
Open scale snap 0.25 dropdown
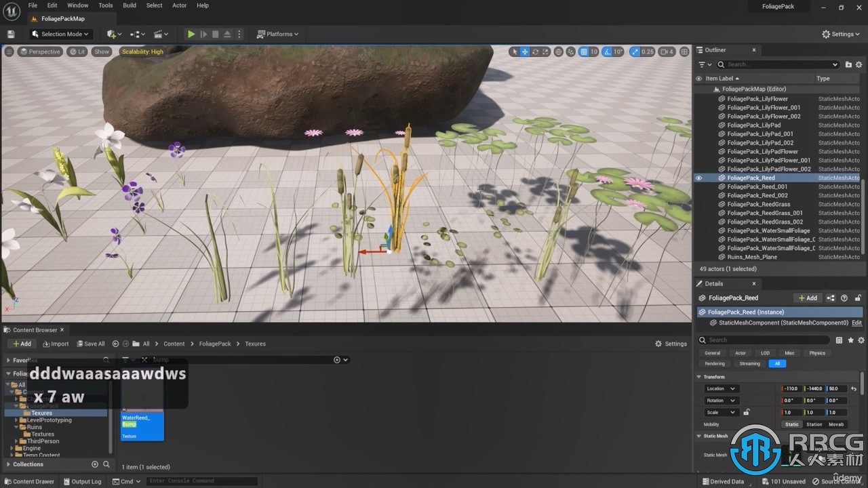pos(648,52)
